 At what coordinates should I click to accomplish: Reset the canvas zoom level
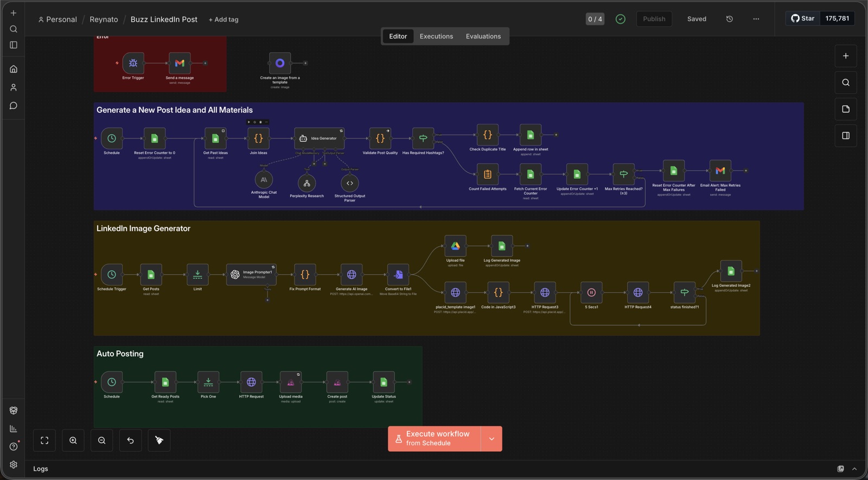pos(131,440)
